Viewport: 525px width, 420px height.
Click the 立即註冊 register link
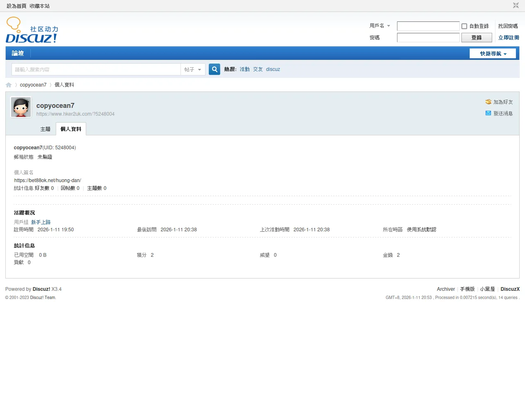508,38
